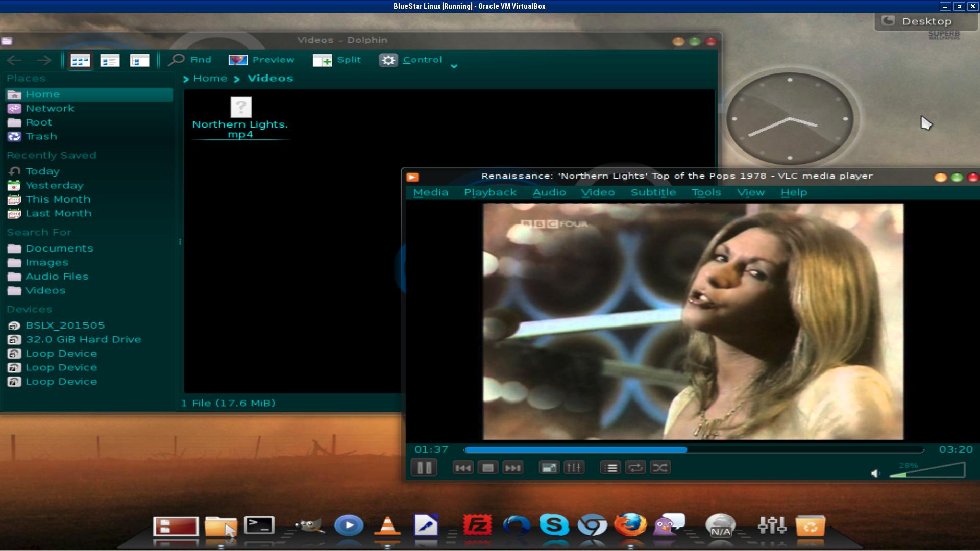Mute audio using the speaker icon
980x551 pixels.
click(x=875, y=473)
